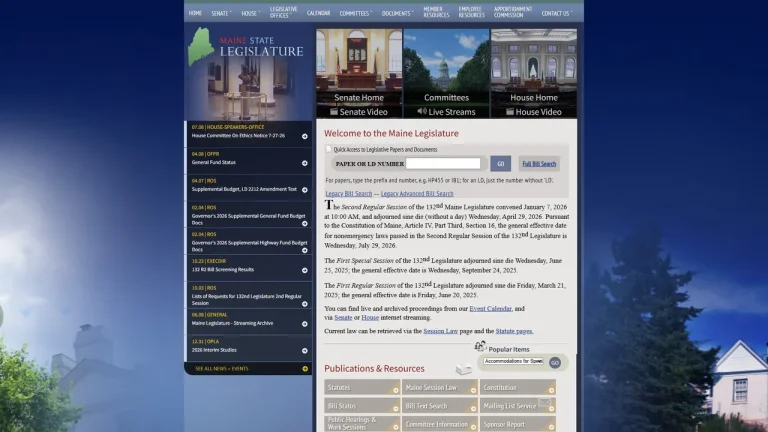Viewport: 768px width, 432px height.
Task: Expand the Legislative Offices dropdown menu
Action: click(283, 12)
